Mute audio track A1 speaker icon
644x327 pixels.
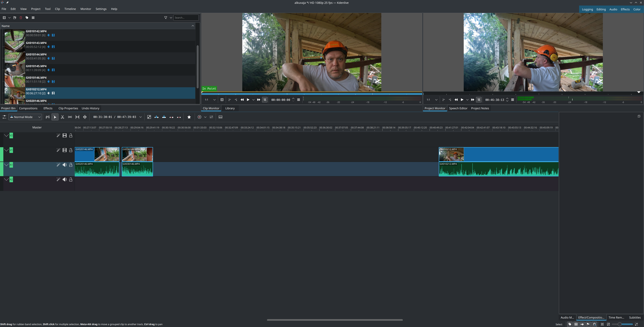[x=64, y=165]
